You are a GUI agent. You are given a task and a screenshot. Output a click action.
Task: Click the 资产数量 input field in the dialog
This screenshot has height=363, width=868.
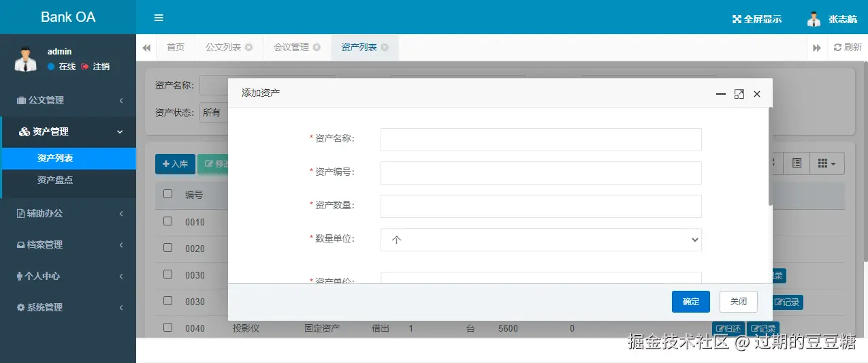pos(541,206)
